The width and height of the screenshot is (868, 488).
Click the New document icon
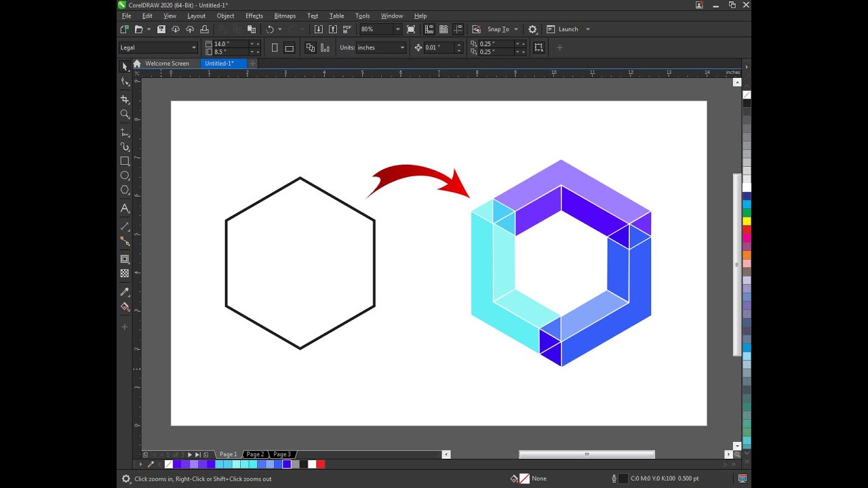click(124, 29)
